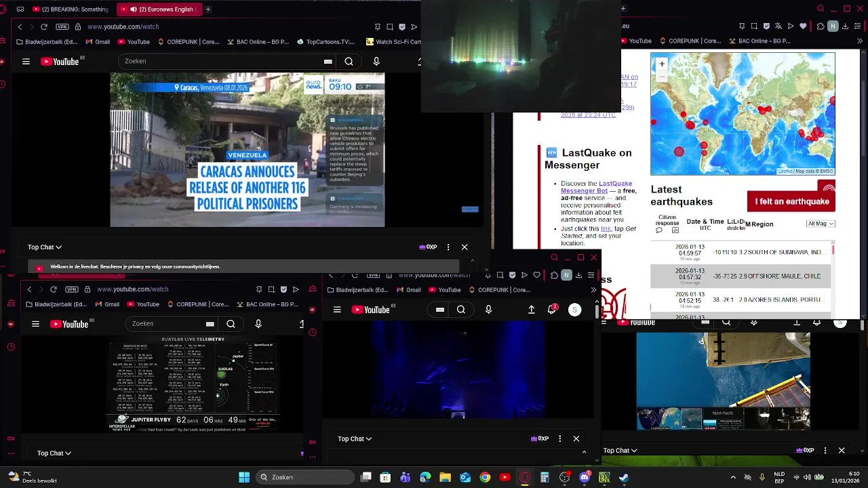The width and height of the screenshot is (868, 488).
Task: Expand Top Chat dropdown in blue stage window
Action: (x=355, y=439)
